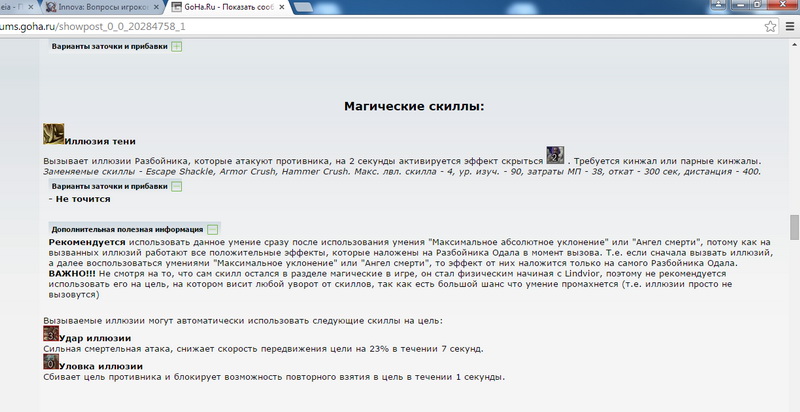
Task: Collapse Варианты заточки section above Не точится
Action: [x=177, y=186]
